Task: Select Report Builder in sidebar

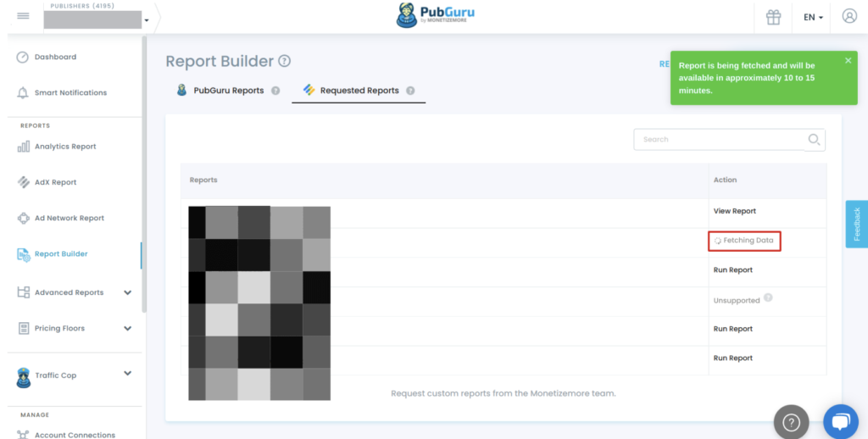Action: coord(61,254)
